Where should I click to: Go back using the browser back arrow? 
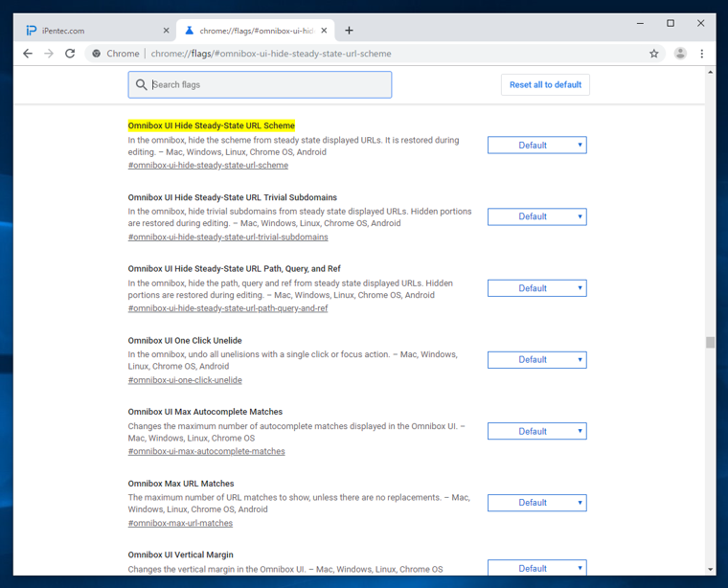tap(28, 54)
